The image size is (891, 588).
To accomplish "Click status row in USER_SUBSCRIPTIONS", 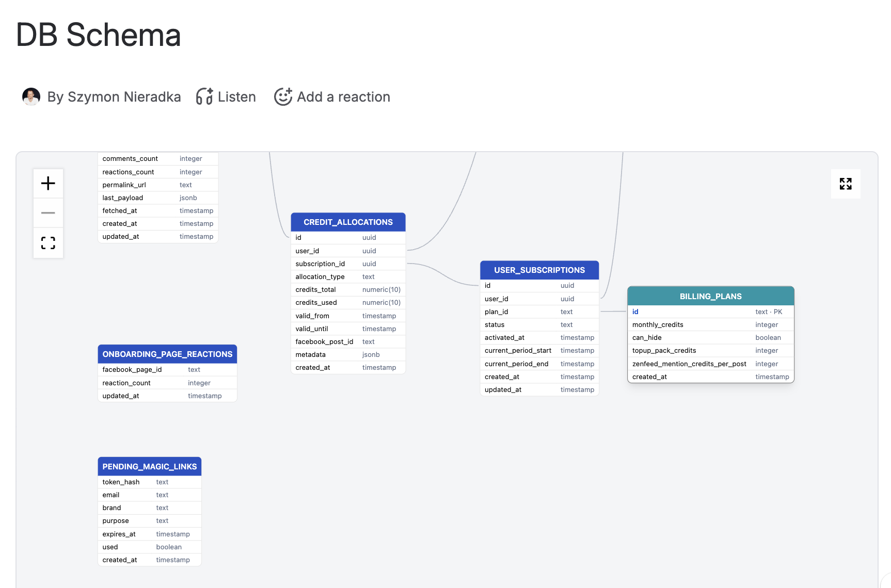I will [x=539, y=324].
